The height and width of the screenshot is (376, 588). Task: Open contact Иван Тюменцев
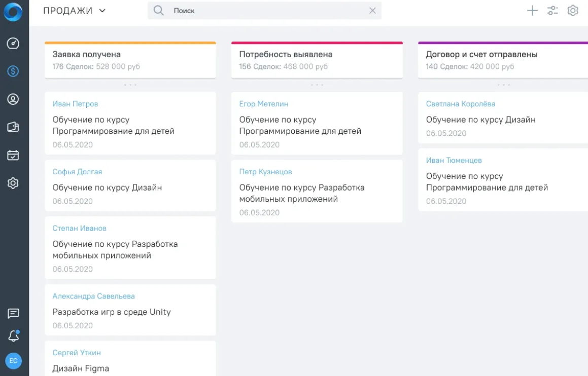click(x=454, y=160)
